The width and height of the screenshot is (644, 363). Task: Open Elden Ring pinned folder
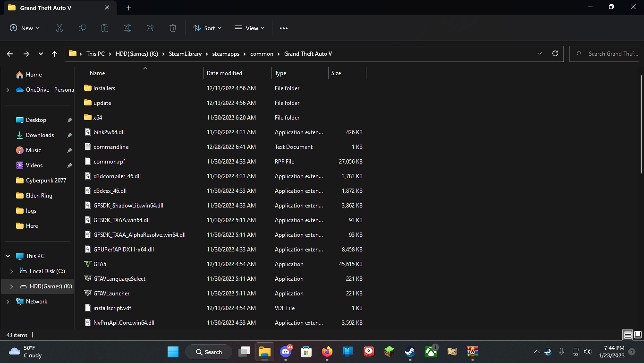pos(39,196)
